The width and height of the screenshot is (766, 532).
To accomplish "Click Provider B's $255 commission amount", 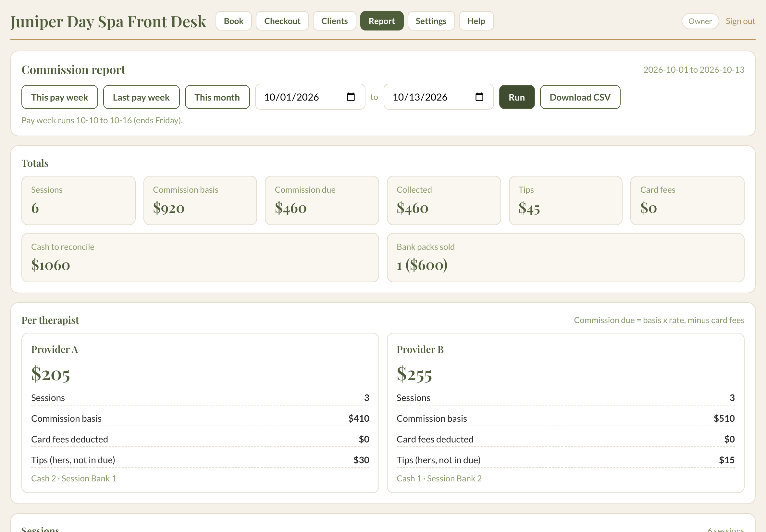I will [x=414, y=374].
